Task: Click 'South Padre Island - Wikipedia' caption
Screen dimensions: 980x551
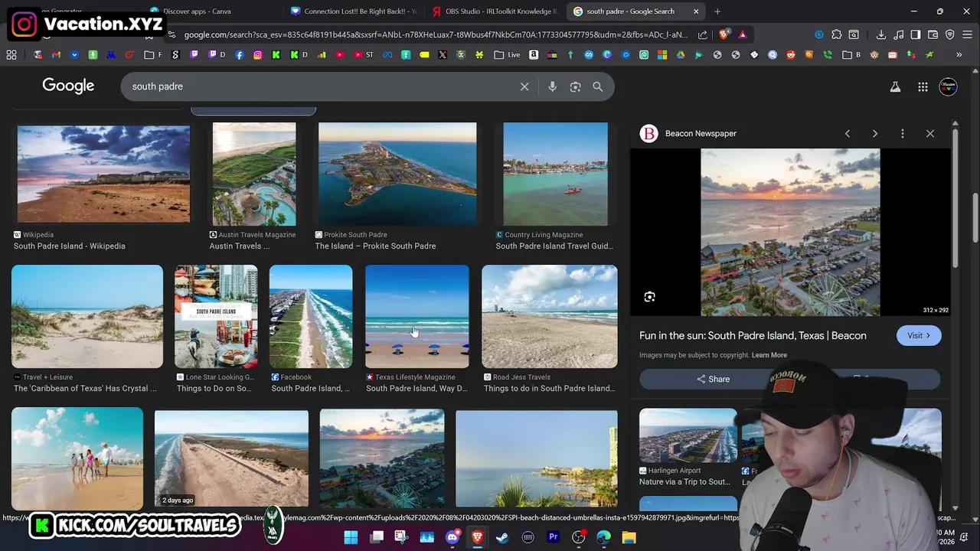Action: [x=70, y=246]
